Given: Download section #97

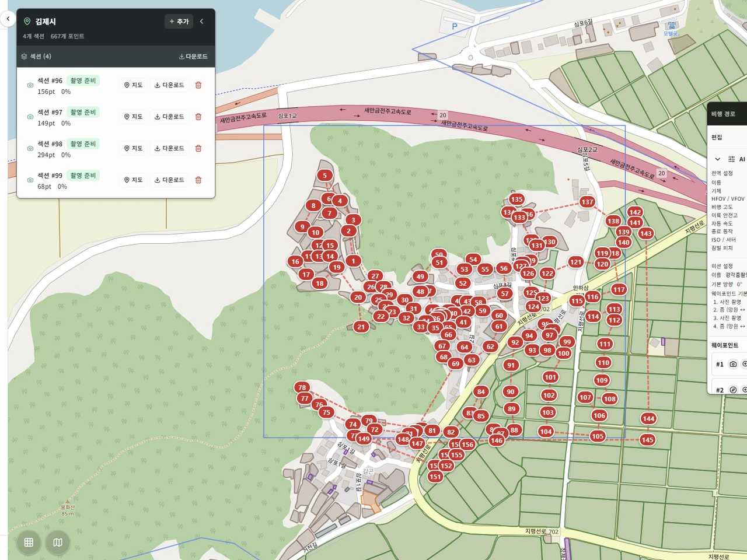Looking at the screenshot, I should 169,117.
